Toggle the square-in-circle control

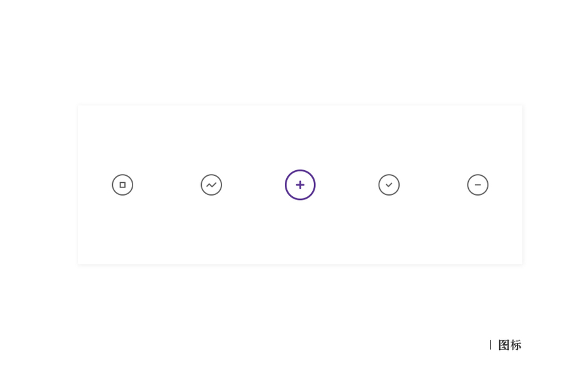pyautogui.click(x=122, y=185)
